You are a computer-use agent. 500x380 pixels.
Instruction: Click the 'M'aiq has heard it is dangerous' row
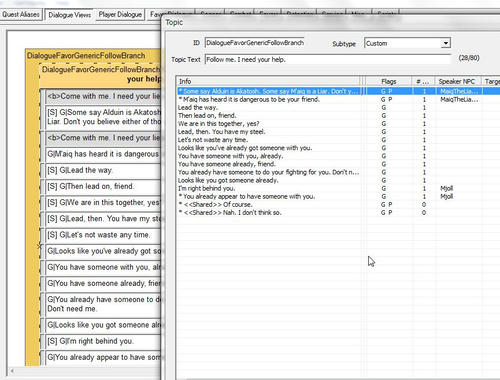(x=338, y=99)
